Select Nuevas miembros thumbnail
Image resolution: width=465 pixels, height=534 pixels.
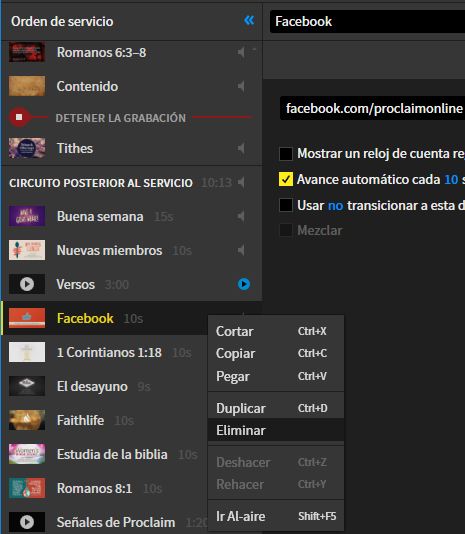click(27, 250)
